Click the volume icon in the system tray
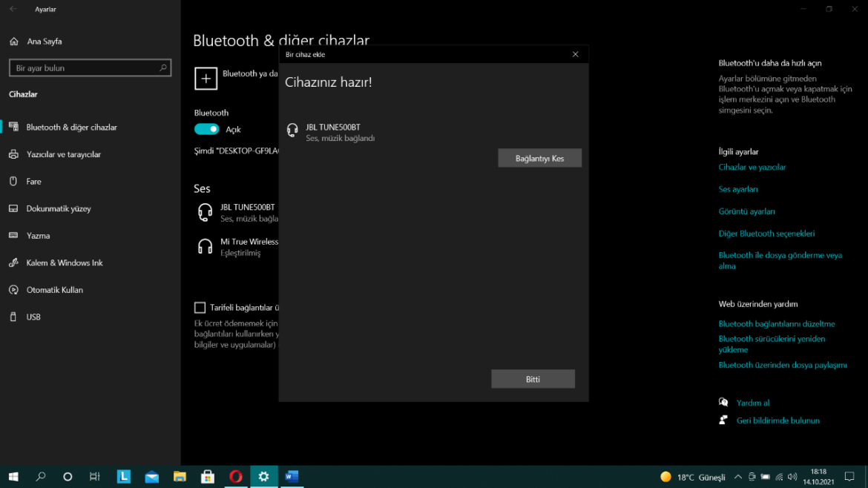868x488 pixels. point(792,477)
